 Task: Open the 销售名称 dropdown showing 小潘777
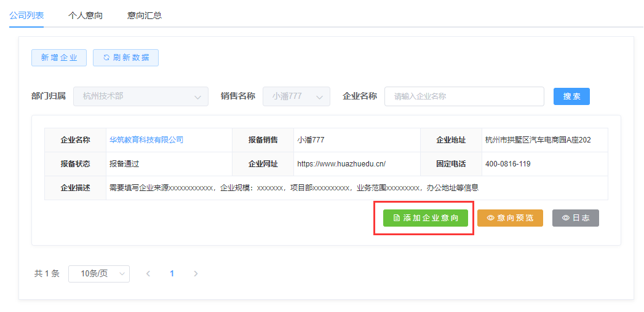click(296, 96)
